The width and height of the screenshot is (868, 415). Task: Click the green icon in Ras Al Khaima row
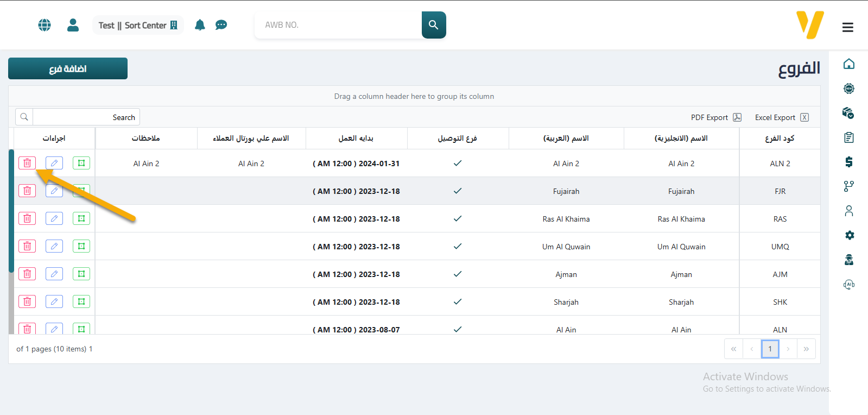pos(81,218)
